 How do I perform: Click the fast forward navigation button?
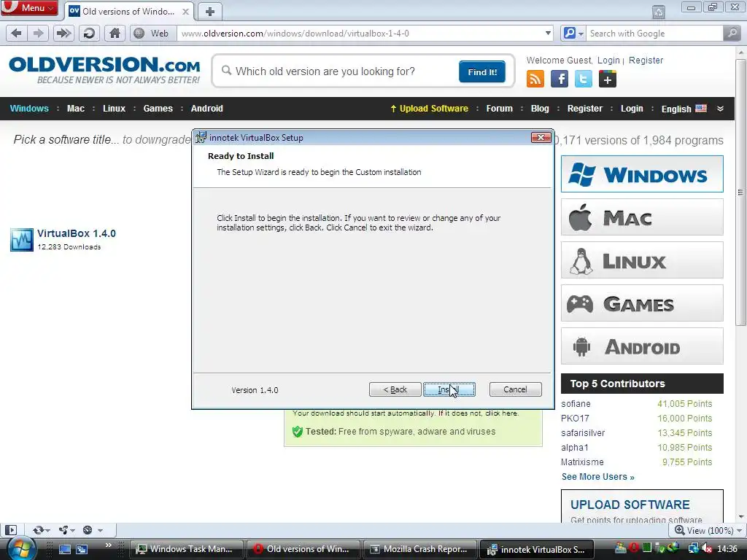[x=63, y=34]
